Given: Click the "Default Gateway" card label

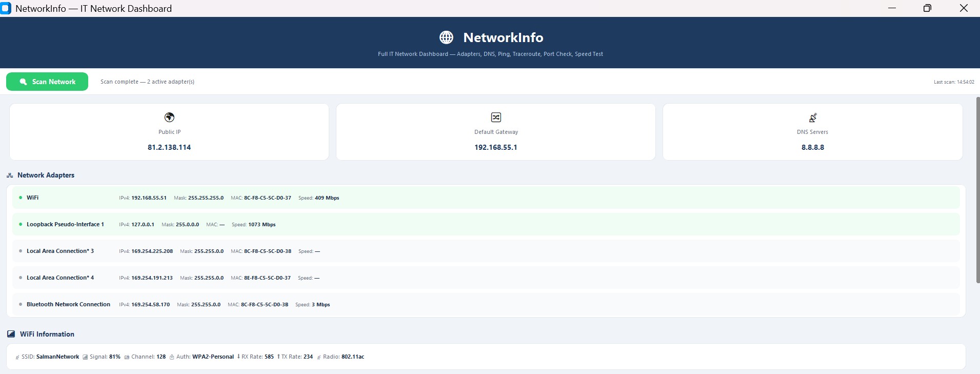Looking at the screenshot, I should click(496, 132).
